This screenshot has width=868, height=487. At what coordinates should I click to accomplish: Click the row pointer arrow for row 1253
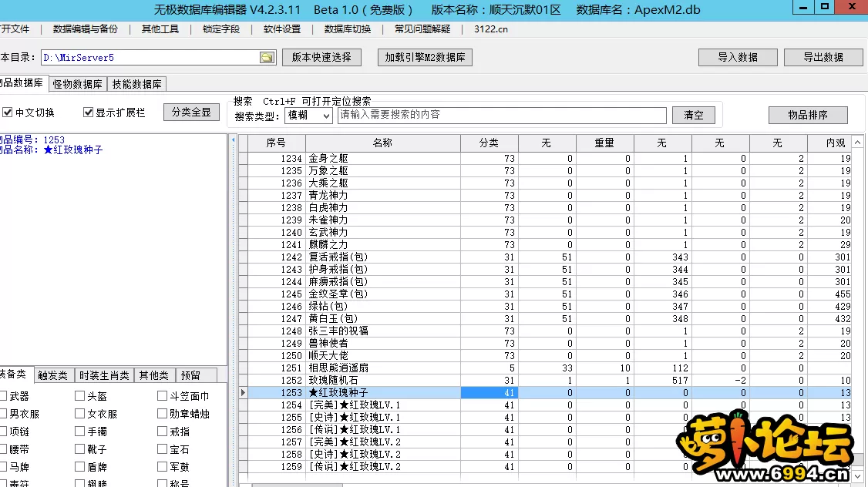[243, 392]
